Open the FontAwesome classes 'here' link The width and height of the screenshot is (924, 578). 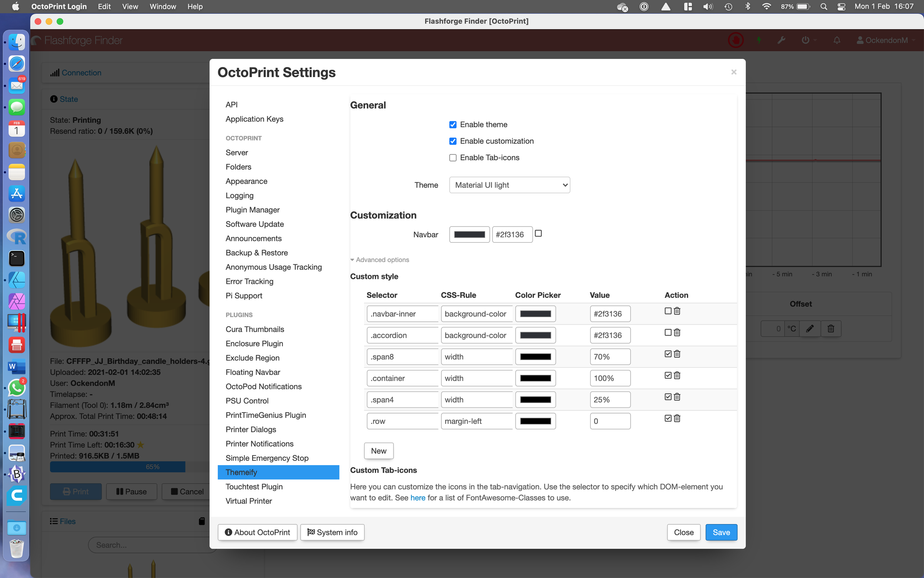(x=418, y=497)
